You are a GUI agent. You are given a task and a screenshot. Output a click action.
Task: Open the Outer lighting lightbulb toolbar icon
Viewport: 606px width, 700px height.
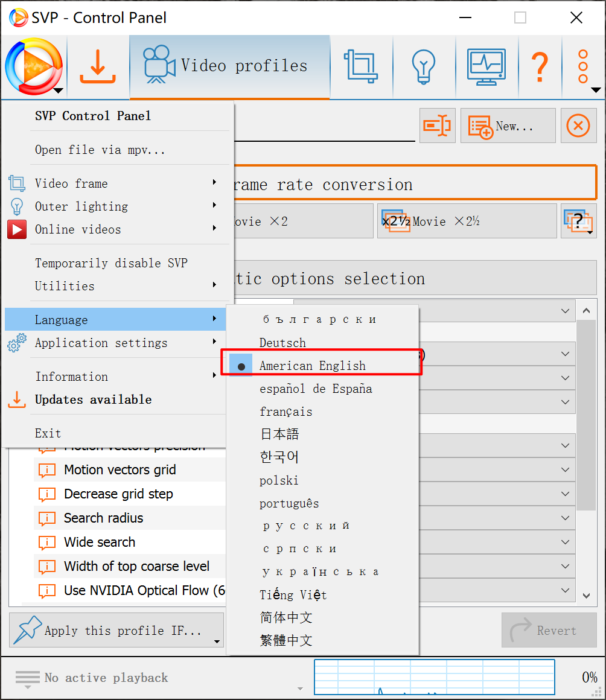423,67
